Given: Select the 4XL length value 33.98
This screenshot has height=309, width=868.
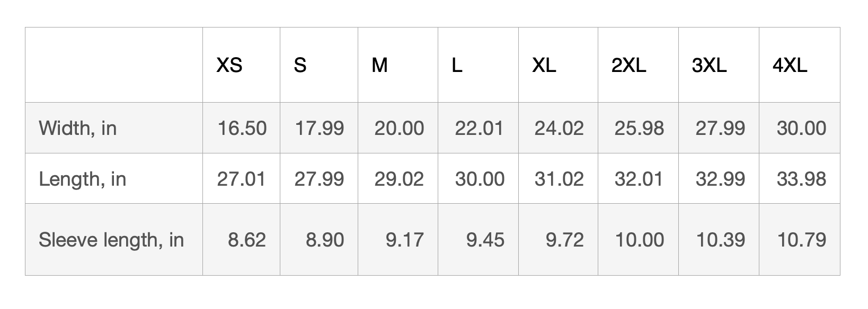Looking at the screenshot, I should [801, 179].
